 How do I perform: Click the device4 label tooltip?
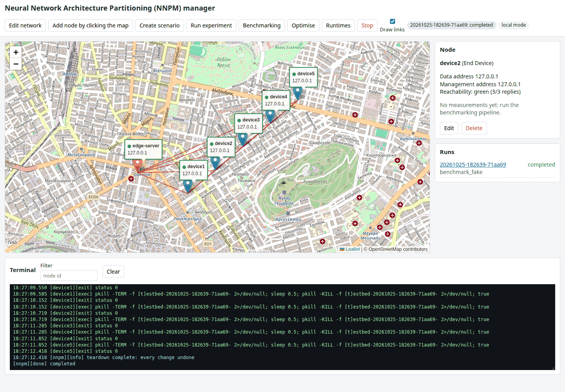pos(276,100)
